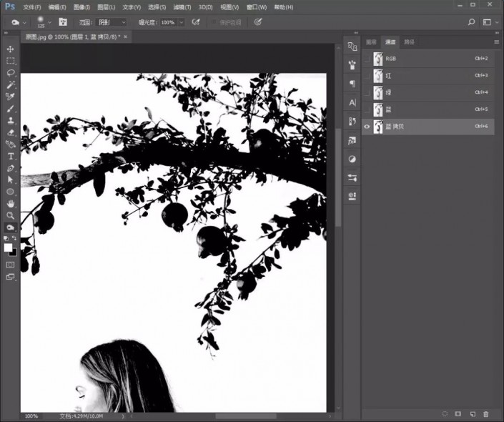Open the 滤镜(T) menu
This screenshot has height=422, width=504.
click(x=182, y=6)
